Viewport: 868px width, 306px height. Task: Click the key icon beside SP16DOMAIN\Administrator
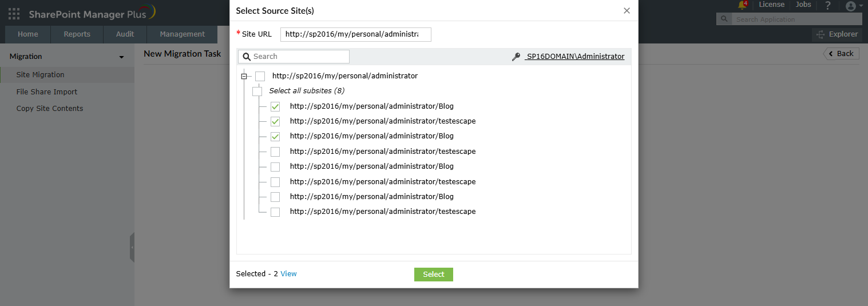pyautogui.click(x=516, y=57)
